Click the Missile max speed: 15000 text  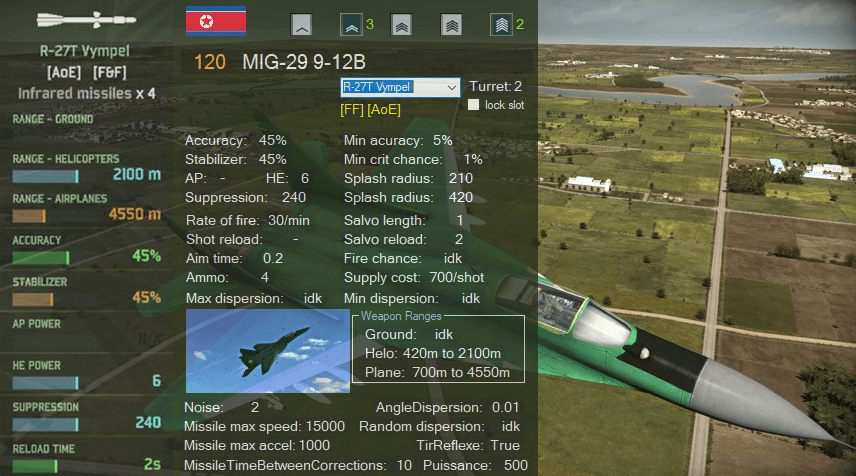pyautogui.click(x=264, y=427)
